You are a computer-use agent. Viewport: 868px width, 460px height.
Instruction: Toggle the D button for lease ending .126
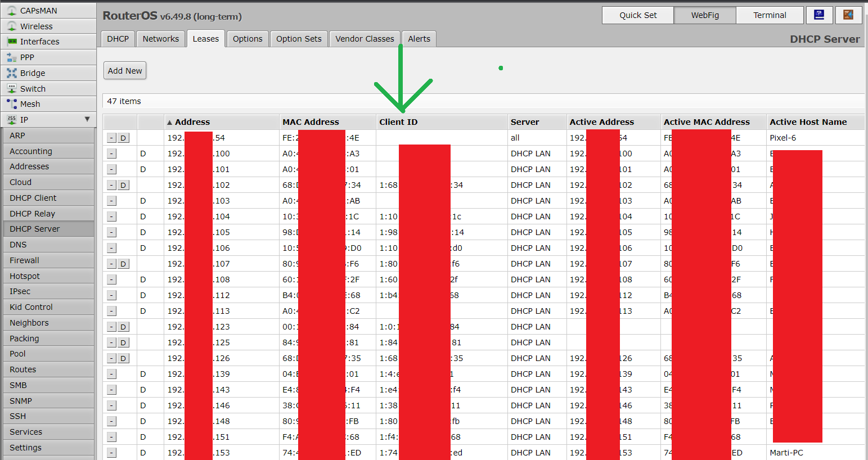[x=123, y=358]
